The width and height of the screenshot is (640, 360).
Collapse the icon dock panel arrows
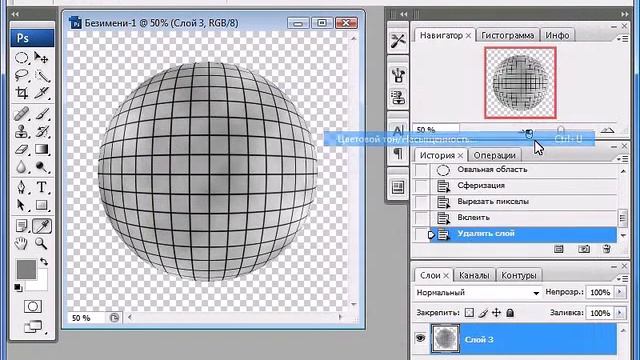point(404,14)
